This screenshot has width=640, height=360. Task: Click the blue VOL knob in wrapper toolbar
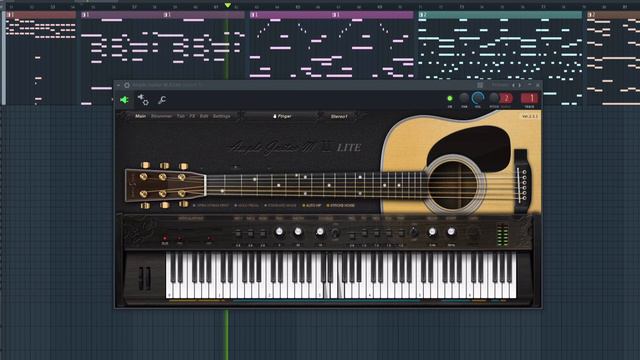click(478, 98)
